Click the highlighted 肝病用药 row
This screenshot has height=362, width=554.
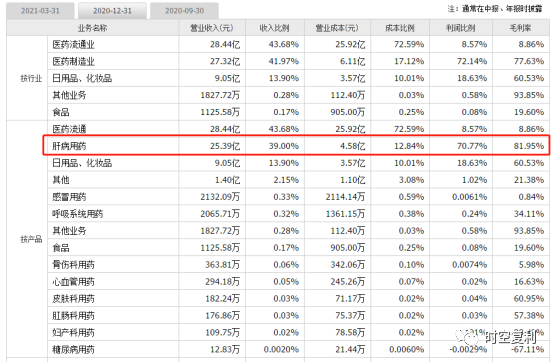point(296,146)
